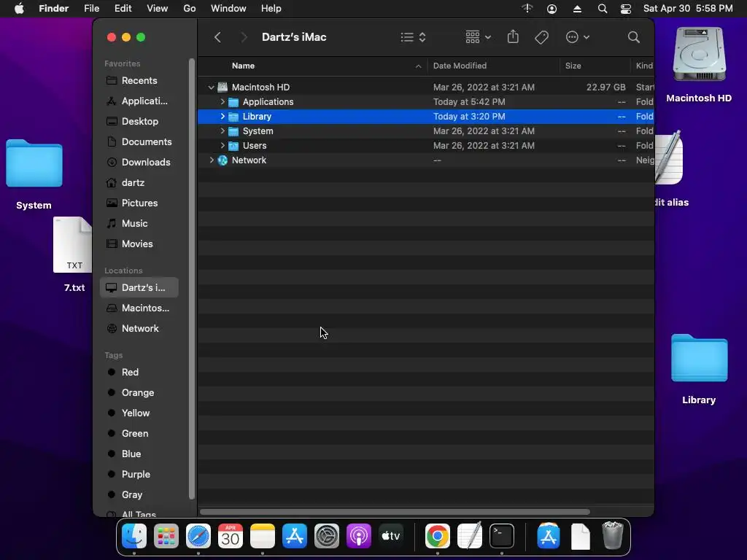Open Pictures in the sidebar
747x560 pixels.
pyautogui.click(x=139, y=203)
